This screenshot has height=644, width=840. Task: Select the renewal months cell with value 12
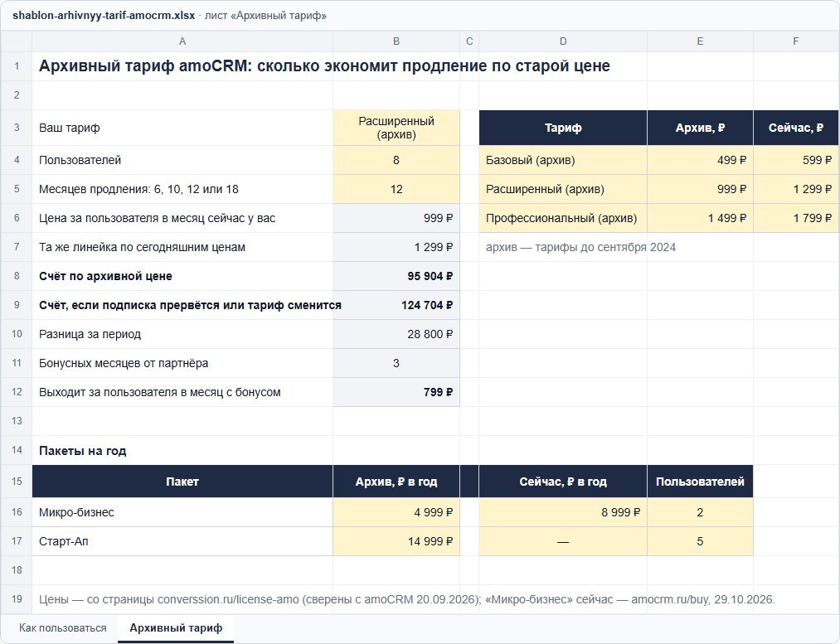pos(396,189)
